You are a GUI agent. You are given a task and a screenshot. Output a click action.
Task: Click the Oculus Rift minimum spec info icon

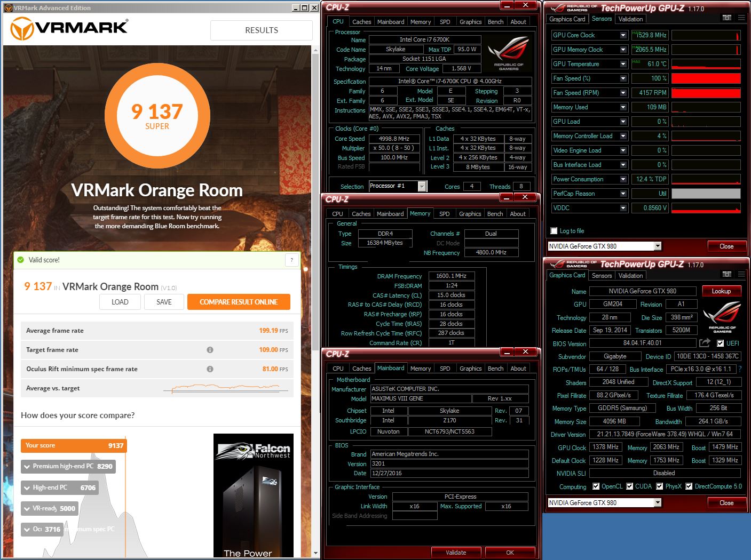tap(210, 369)
